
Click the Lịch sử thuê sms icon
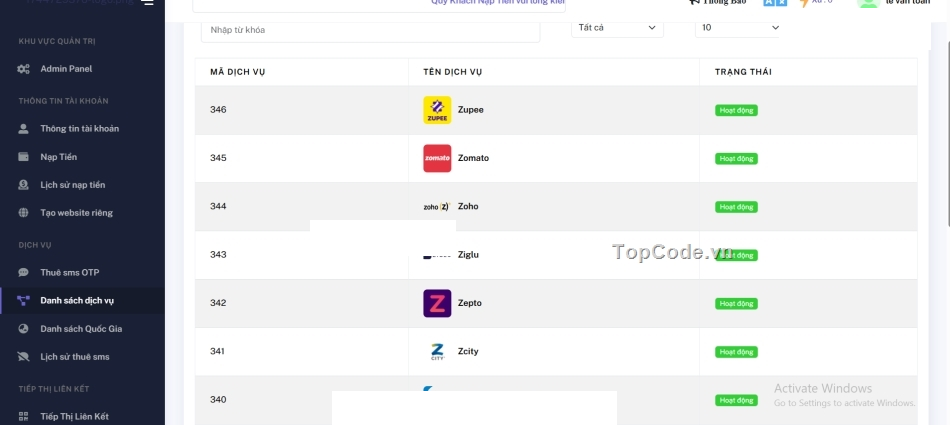pyautogui.click(x=24, y=356)
